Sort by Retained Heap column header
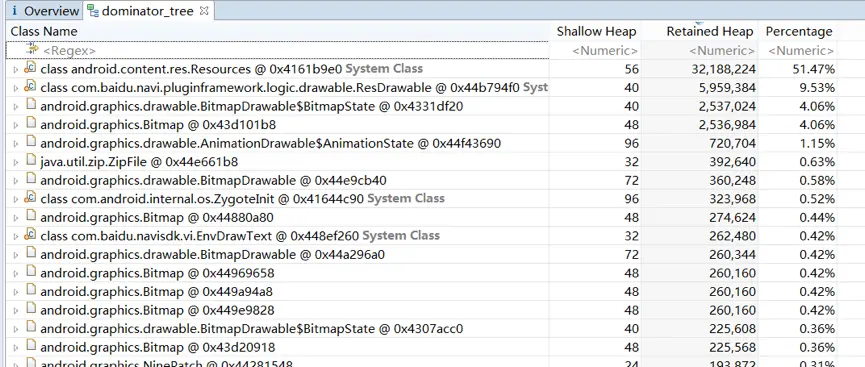 pos(709,31)
